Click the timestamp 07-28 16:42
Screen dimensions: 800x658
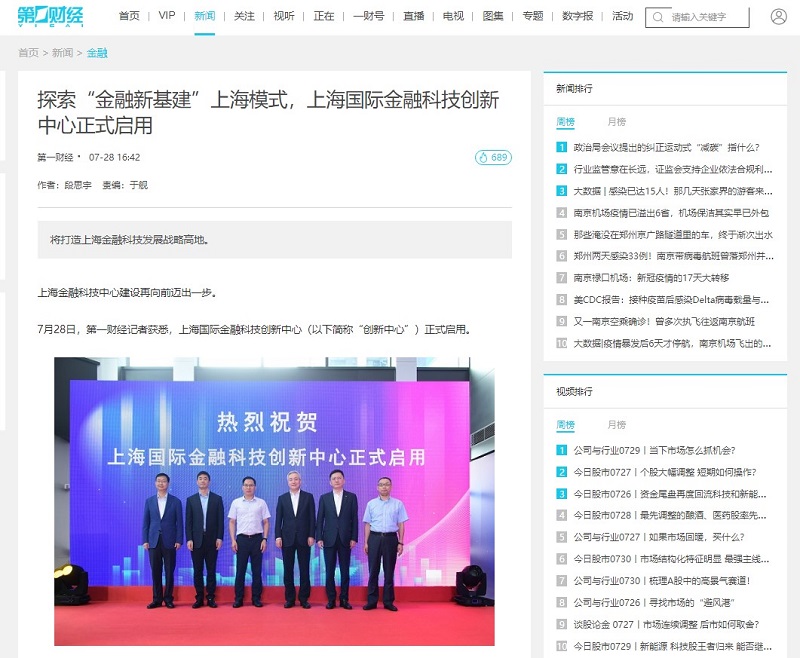pos(114,157)
